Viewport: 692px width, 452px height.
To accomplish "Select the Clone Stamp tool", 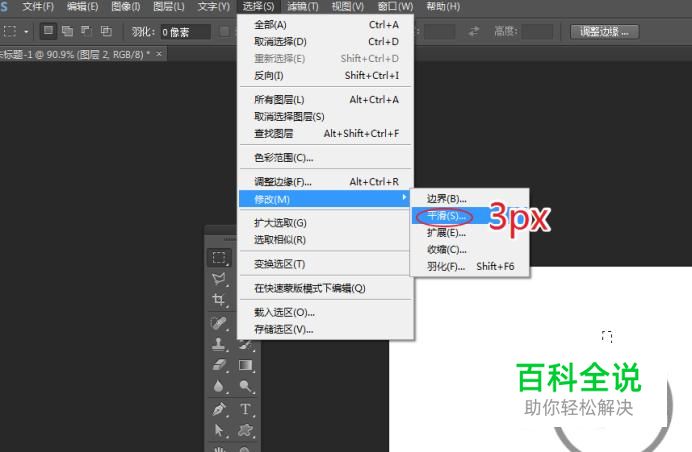I will click(219, 344).
